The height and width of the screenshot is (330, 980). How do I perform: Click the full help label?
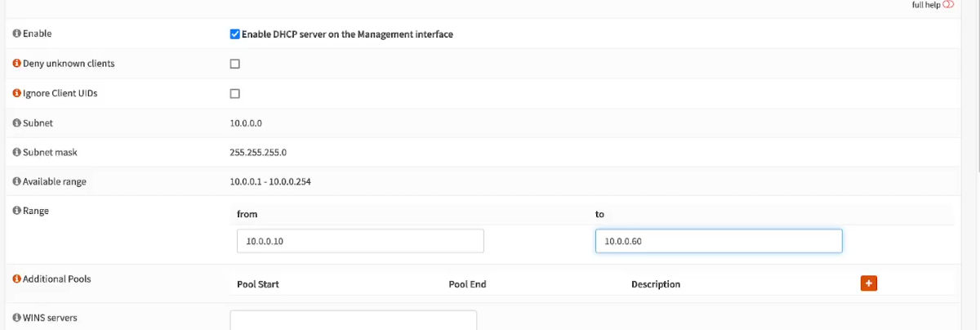926,5
